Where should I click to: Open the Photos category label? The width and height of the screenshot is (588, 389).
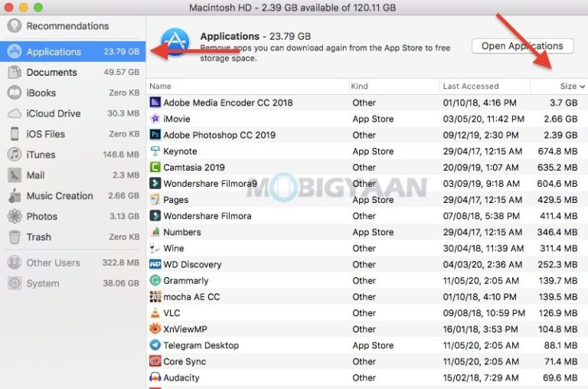41,217
